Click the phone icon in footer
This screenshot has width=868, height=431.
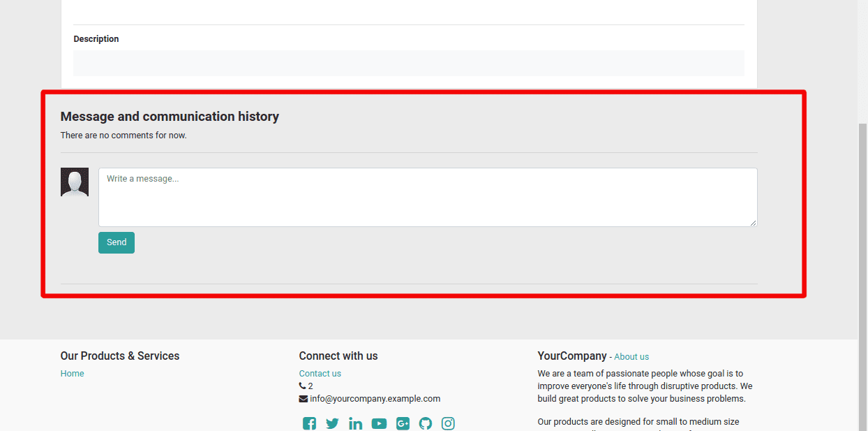point(302,386)
